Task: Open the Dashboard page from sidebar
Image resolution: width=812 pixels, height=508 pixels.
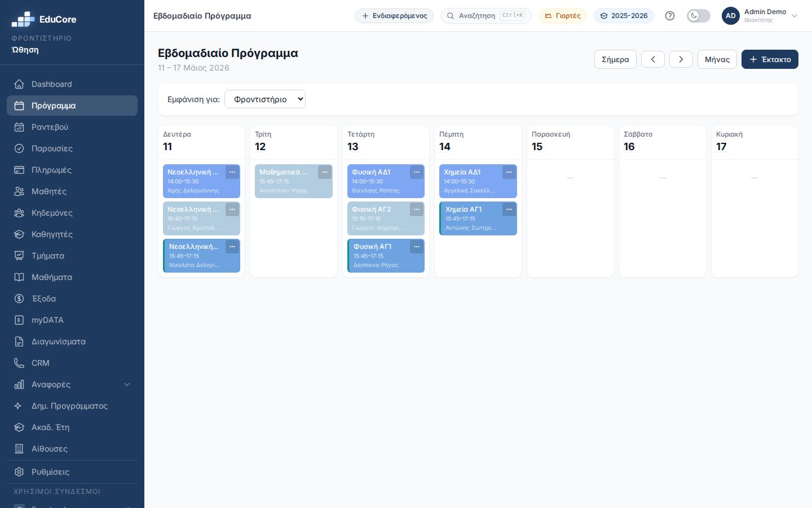Action: pos(72,84)
